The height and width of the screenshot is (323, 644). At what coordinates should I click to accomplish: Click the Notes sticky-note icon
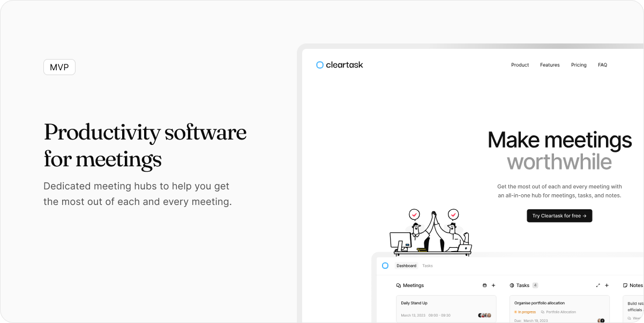(x=625, y=285)
